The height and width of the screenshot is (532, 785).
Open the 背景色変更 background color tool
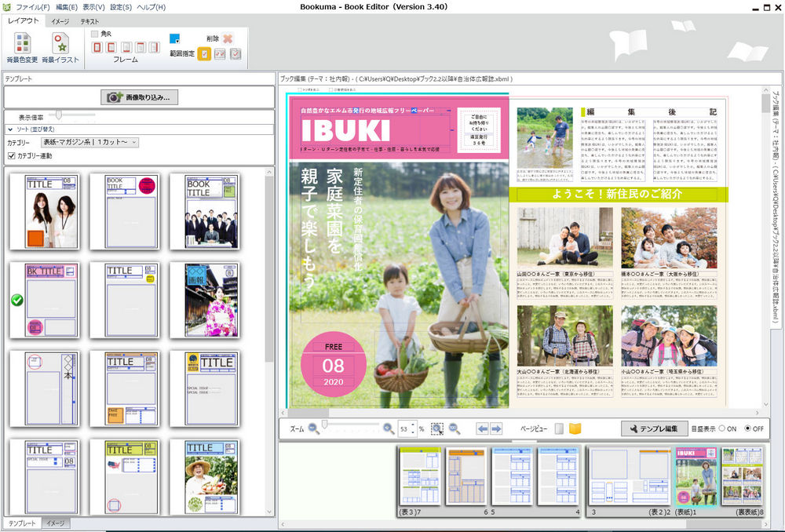point(22,46)
